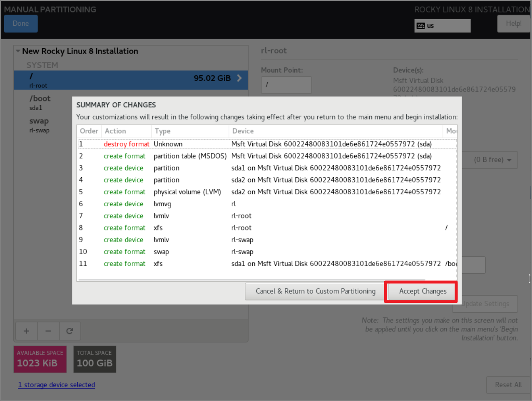Click the us keyboard layout indicator
Image resolution: width=532 pixels, height=401 pixels.
tap(443, 26)
